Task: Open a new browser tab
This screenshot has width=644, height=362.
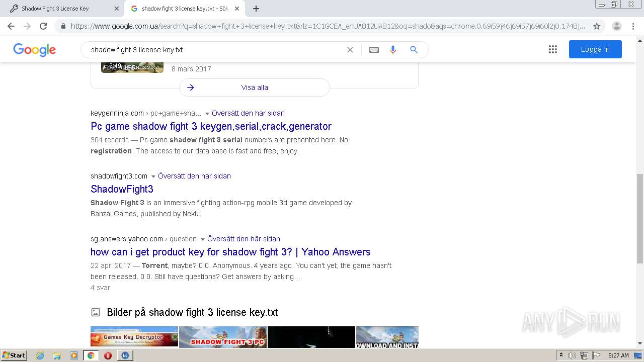Action: 256,9
